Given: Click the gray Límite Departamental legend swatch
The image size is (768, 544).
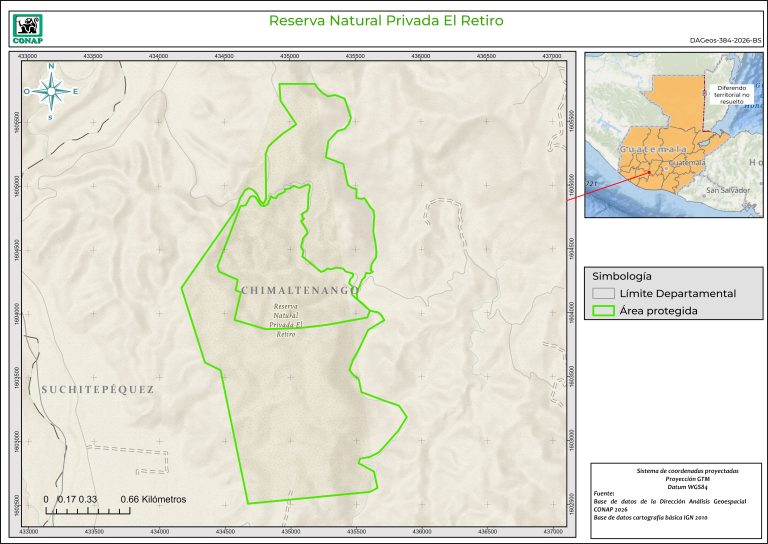Looking at the screenshot, I should (603, 293).
